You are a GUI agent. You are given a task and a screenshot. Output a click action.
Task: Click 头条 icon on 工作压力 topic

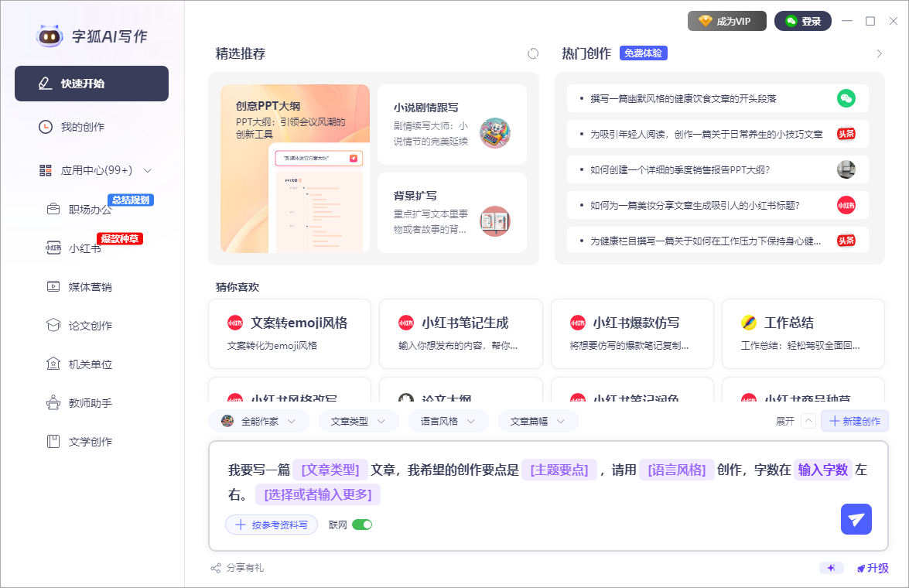(846, 241)
